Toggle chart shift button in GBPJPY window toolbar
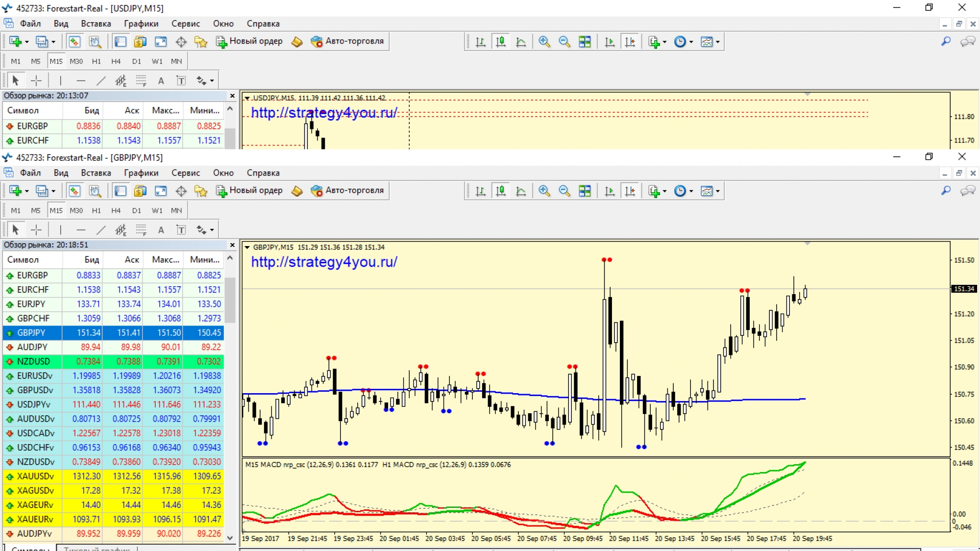980x551 pixels. 630,191
